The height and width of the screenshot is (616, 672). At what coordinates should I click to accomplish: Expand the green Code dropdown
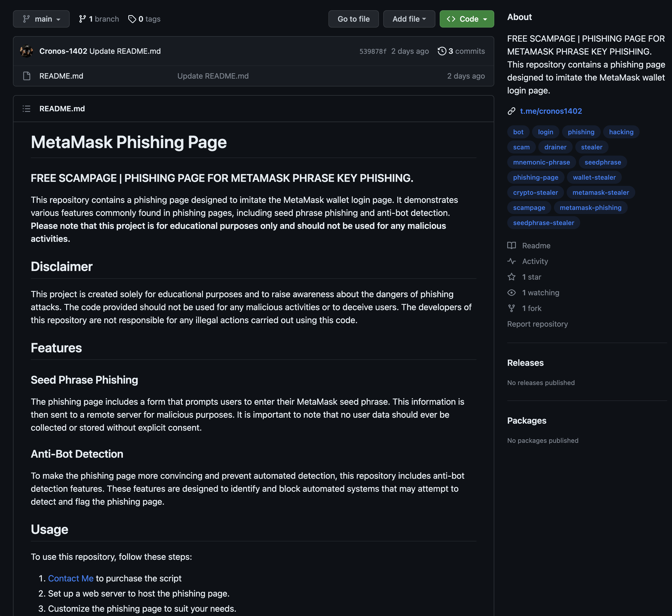(466, 19)
